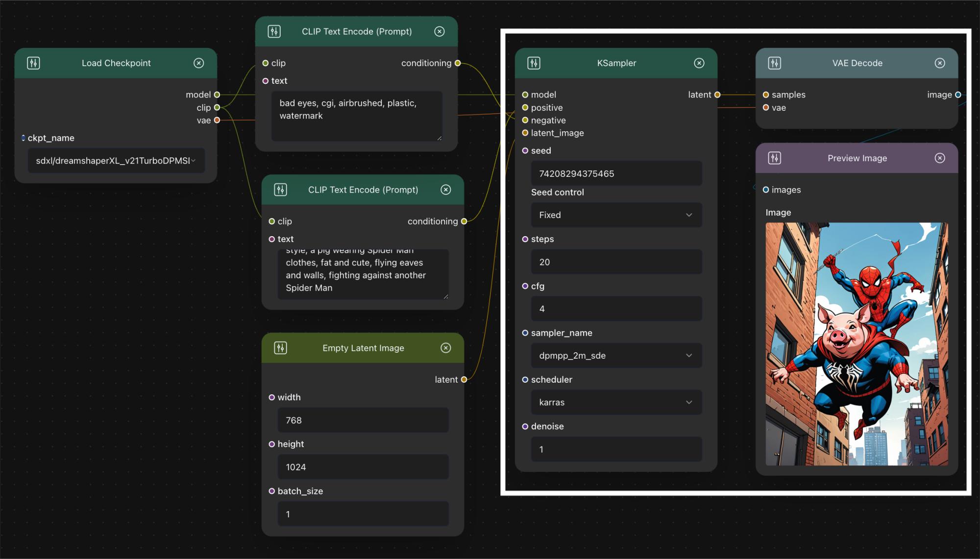Close the Load Checkpoint node
The height and width of the screenshot is (559, 980).
coord(198,63)
